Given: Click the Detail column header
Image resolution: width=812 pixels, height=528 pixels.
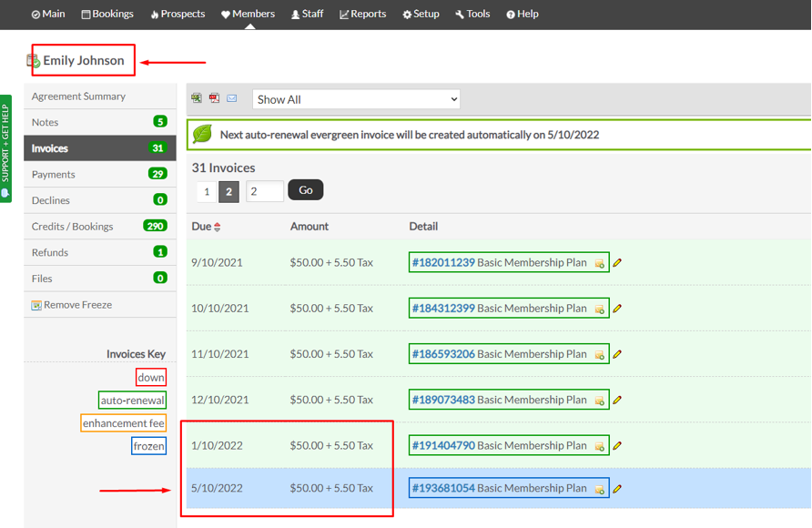Looking at the screenshot, I should coord(423,226).
